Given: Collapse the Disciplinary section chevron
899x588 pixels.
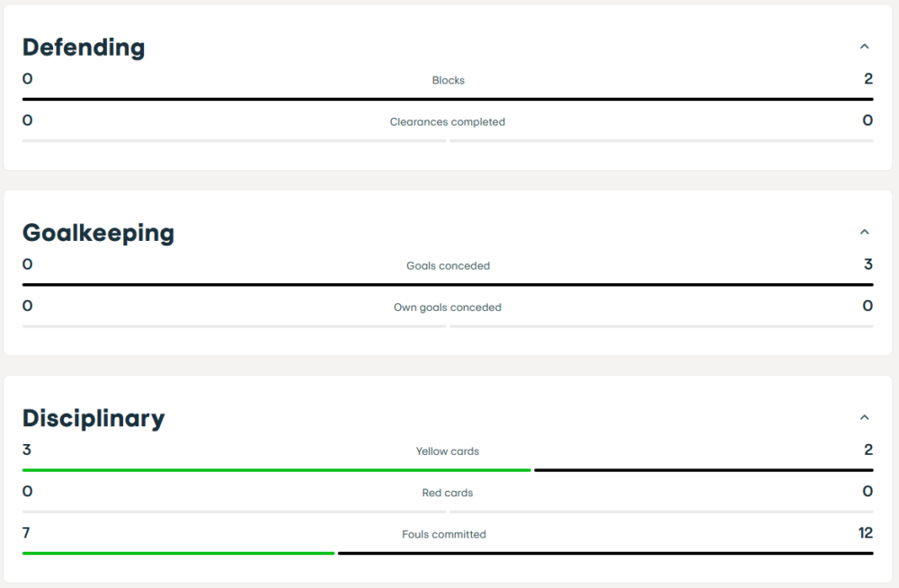Looking at the screenshot, I should coord(865,417).
